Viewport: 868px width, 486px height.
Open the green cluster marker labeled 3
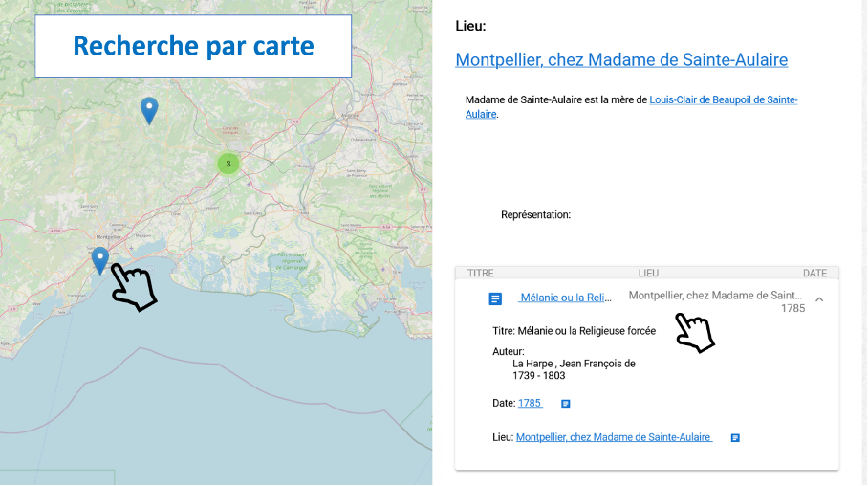[x=228, y=164]
